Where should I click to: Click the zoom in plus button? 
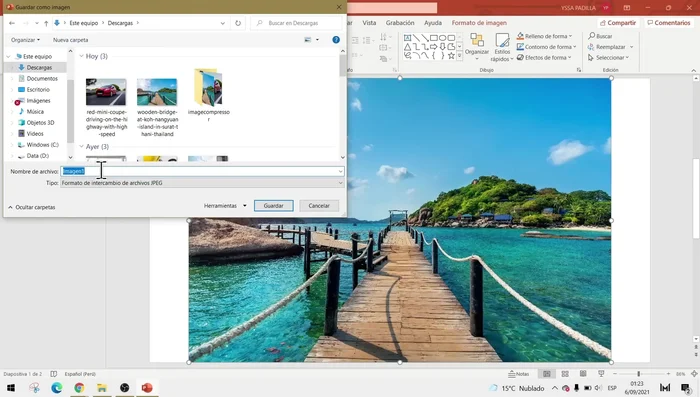668,374
